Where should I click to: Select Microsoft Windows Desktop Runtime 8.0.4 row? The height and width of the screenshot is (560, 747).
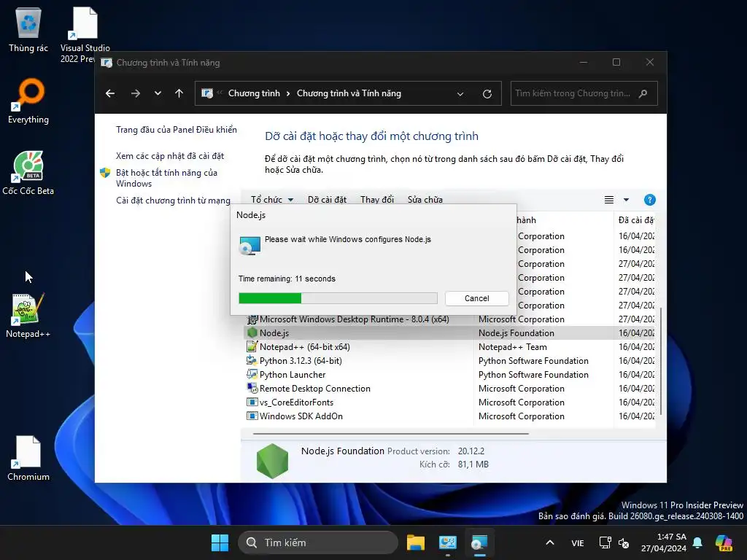[451, 319]
